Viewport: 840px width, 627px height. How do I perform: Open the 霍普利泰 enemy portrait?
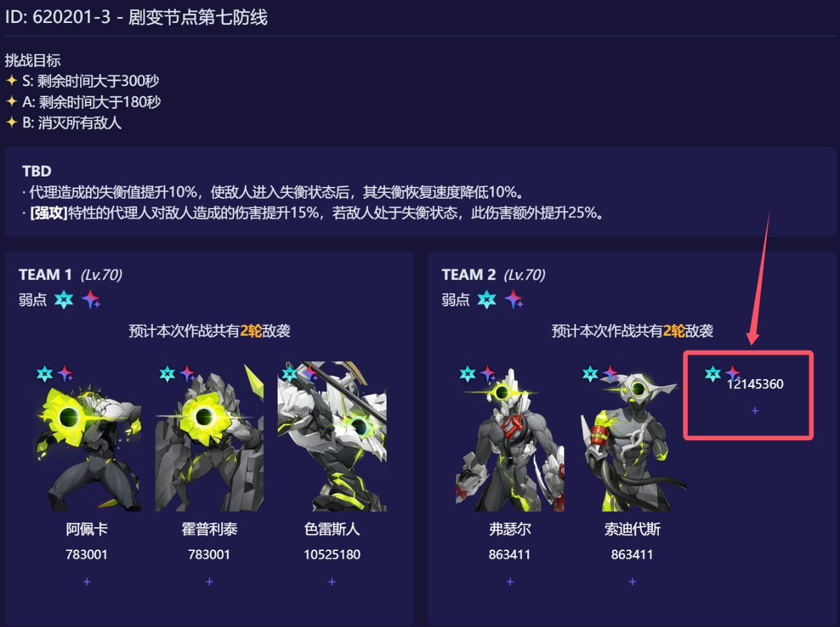(209, 436)
